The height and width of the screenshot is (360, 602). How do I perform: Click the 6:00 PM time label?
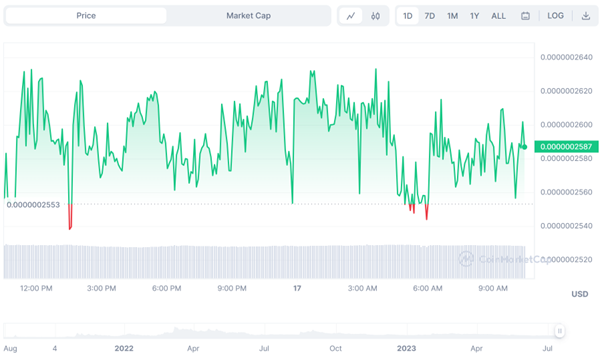click(167, 288)
